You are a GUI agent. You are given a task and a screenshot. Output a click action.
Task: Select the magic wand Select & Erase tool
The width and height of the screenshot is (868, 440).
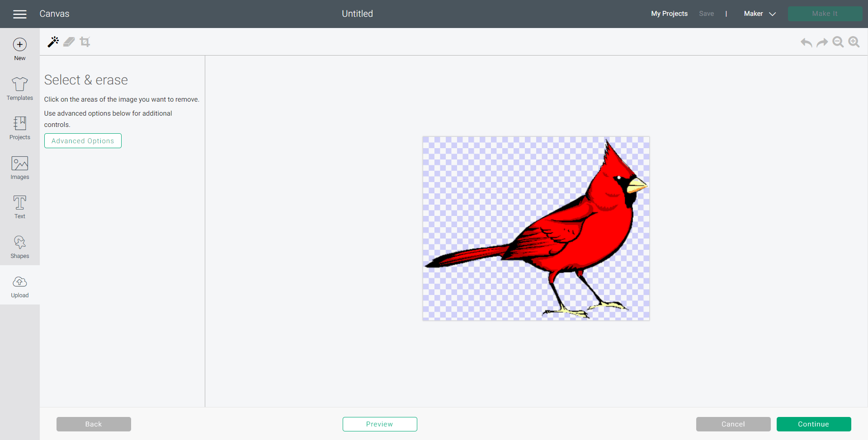click(53, 42)
